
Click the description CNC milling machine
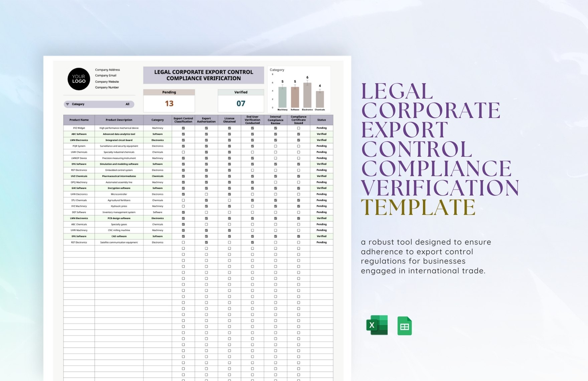pyautogui.click(x=119, y=230)
